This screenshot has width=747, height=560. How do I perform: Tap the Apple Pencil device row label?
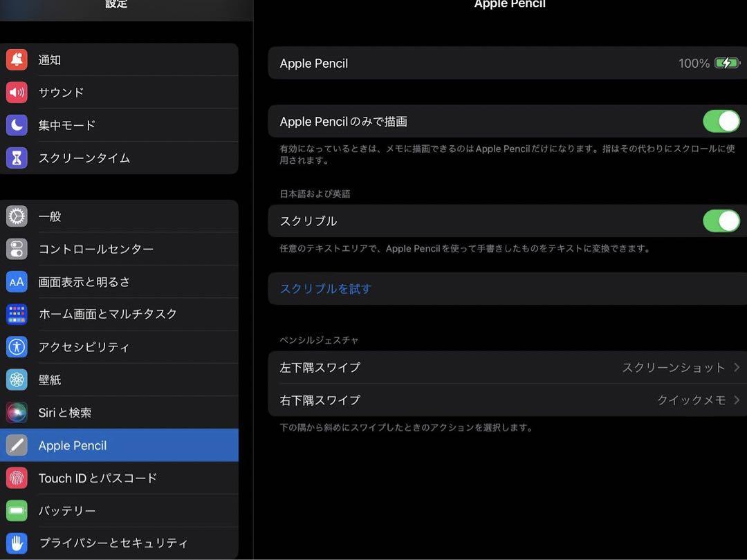(x=314, y=64)
